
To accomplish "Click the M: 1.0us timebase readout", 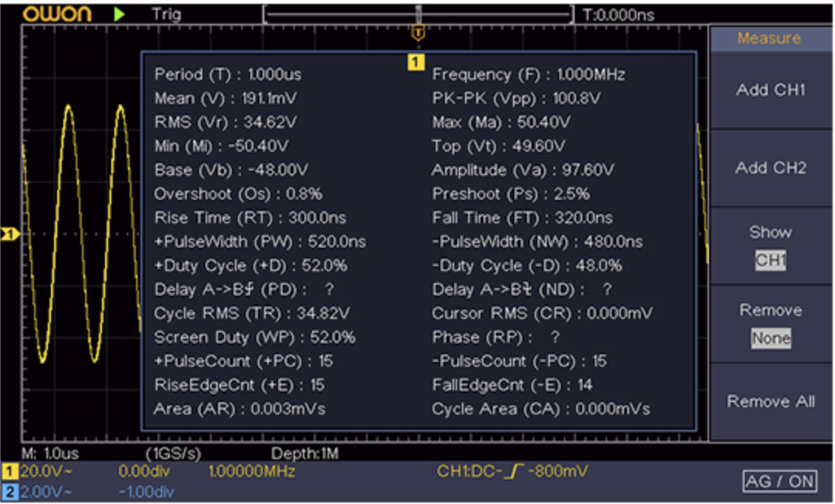I will [50, 453].
